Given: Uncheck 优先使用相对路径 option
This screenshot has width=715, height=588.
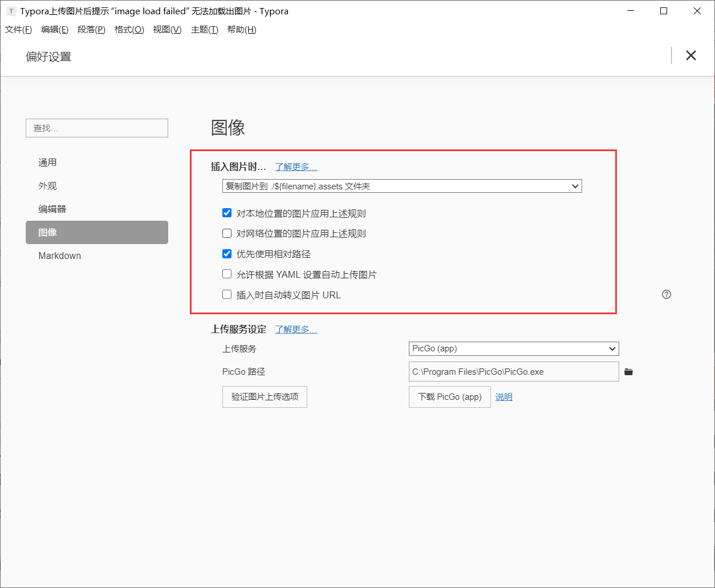Looking at the screenshot, I should [227, 253].
